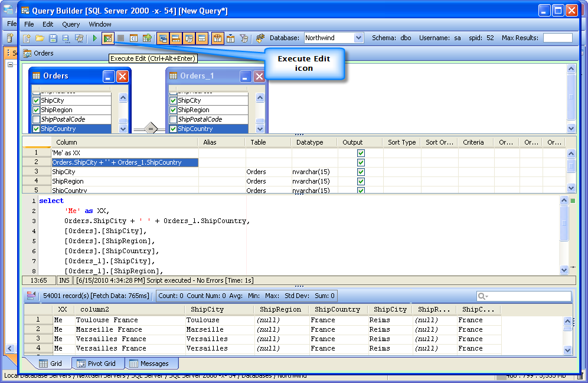Viewport: 588px width, 383px height.
Task: Click the results export icon beside record count
Action: click(x=31, y=296)
